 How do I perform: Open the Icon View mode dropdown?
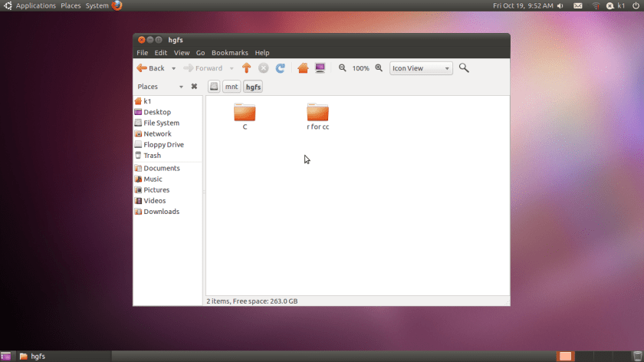[x=421, y=68]
